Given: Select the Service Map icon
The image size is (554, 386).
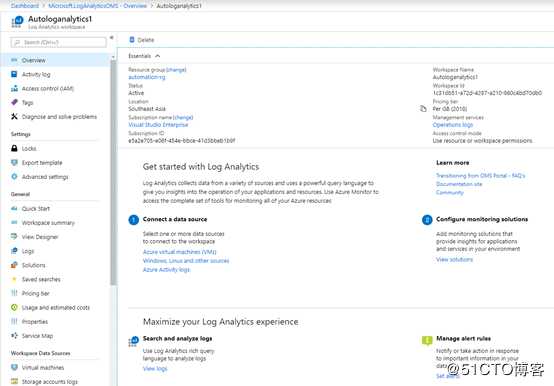Looking at the screenshot, I should (x=14, y=335).
